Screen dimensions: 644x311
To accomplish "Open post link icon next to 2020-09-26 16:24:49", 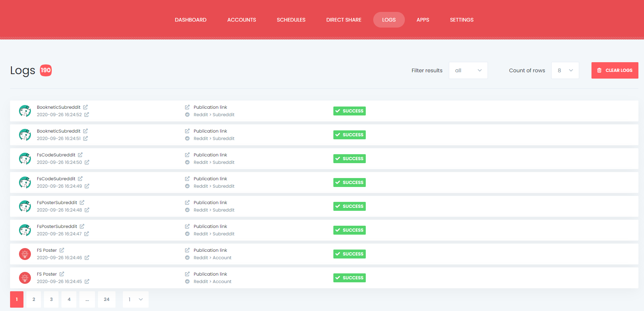I will coord(87,186).
